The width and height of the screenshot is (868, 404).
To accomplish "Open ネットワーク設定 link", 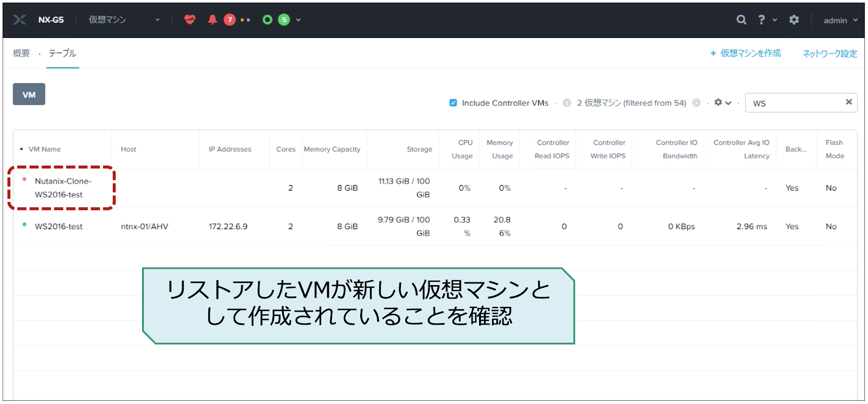I will (830, 53).
